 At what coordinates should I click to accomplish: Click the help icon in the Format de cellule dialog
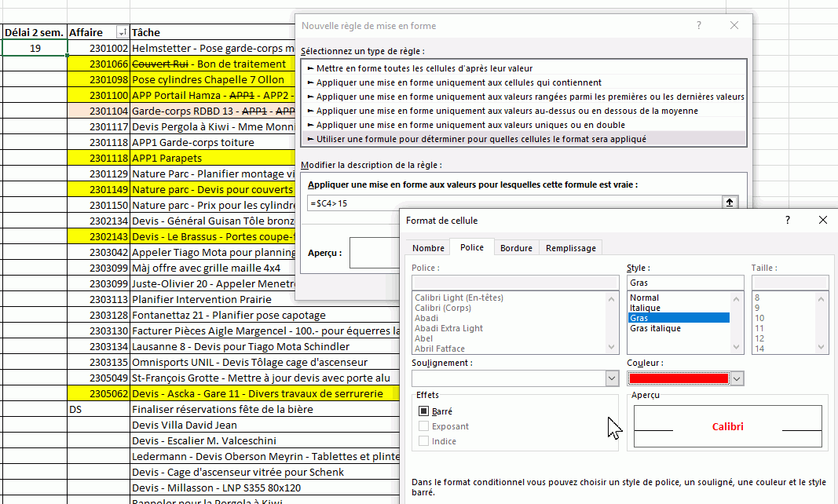click(788, 221)
